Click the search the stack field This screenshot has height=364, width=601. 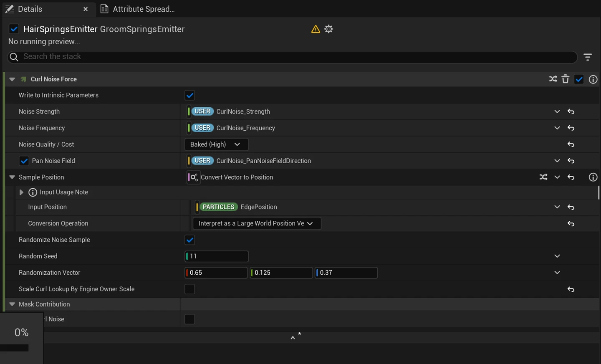[292, 57]
